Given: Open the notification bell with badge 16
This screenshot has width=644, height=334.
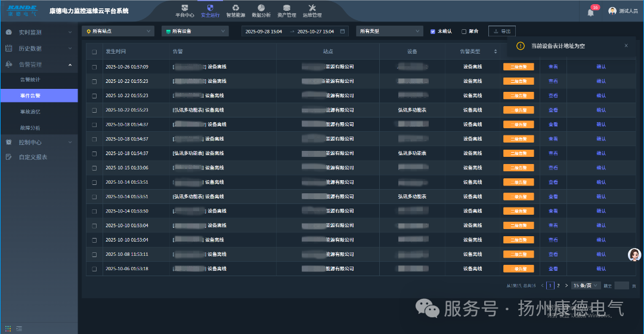Looking at the screenshot, I should tap(590, 12).
